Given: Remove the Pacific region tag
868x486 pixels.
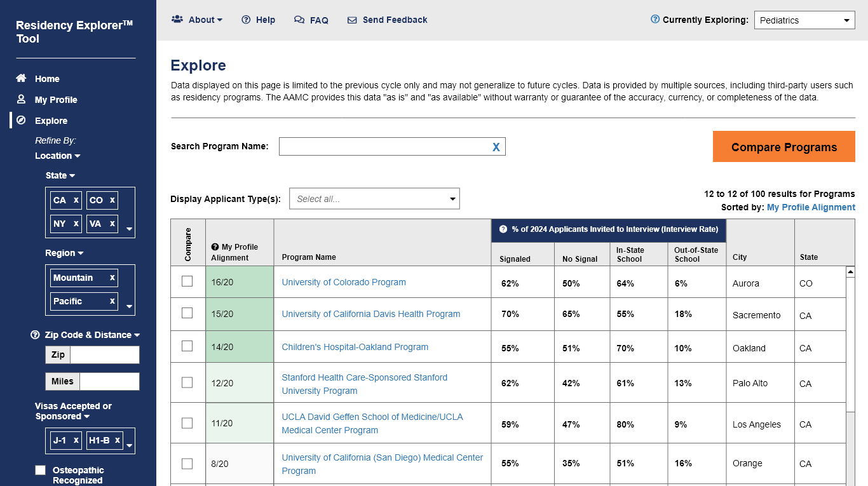Looking at the screenshot, I should [x=112, y=301].
